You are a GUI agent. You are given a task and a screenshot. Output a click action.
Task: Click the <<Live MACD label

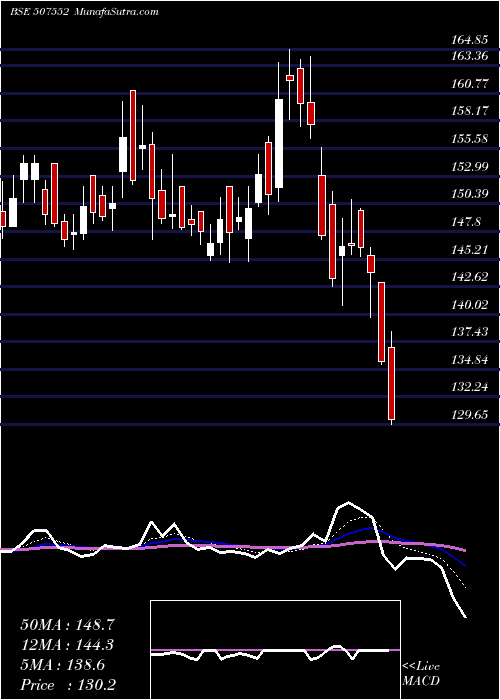[x=421, y=674]
